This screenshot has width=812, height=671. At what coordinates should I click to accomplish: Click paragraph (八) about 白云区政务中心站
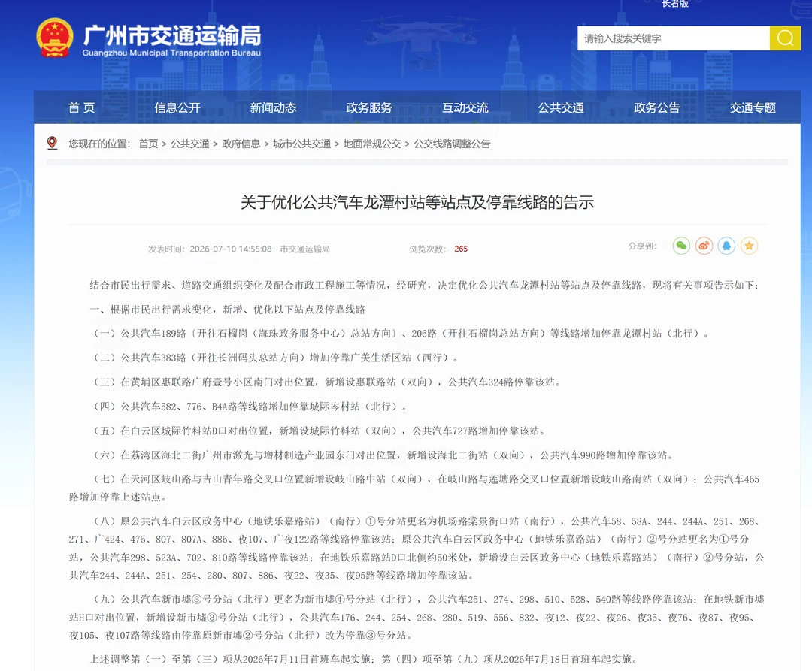click(417, 549)
